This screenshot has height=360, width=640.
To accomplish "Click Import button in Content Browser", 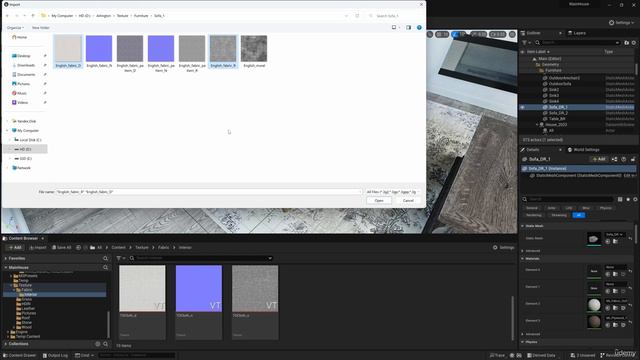I will click(x=38, y=247).
